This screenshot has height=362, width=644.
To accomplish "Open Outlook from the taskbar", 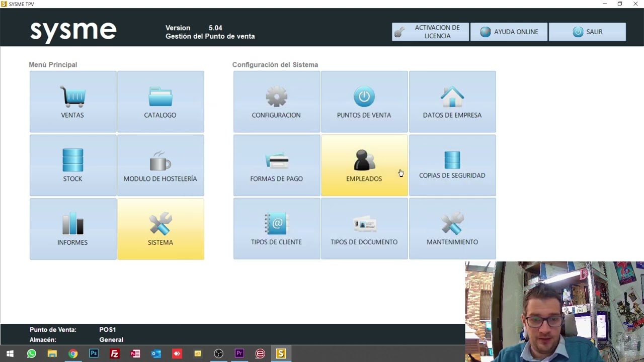I will pyautogui.click(x=156, y=354).
